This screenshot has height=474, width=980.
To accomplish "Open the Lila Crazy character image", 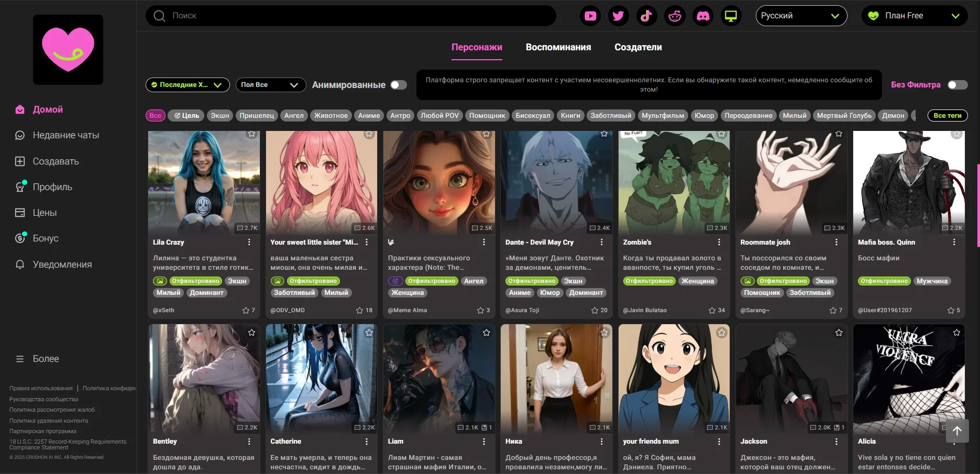I will 204,182.
